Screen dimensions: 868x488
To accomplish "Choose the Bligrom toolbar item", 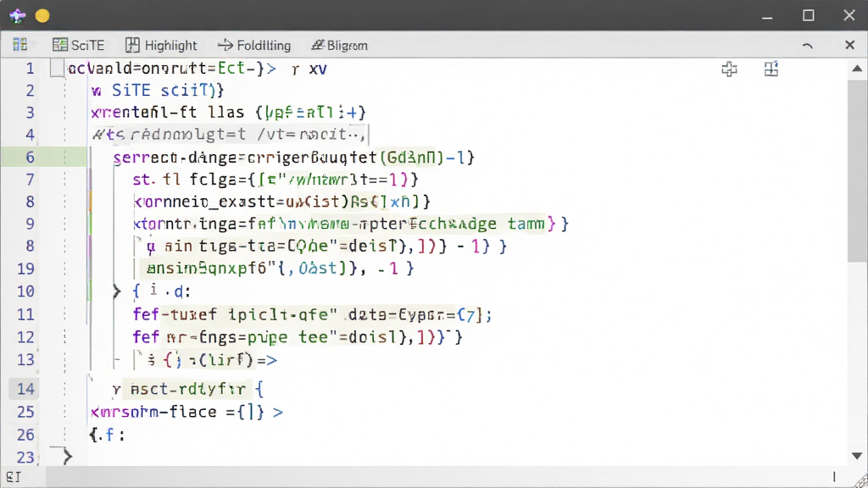I will coord(339,46).
